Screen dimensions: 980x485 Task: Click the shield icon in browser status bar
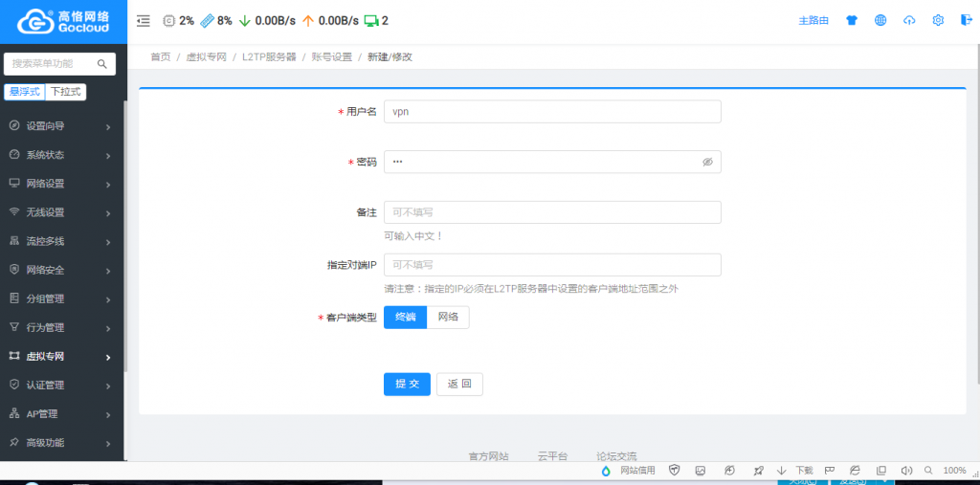(x=675, y=471)
